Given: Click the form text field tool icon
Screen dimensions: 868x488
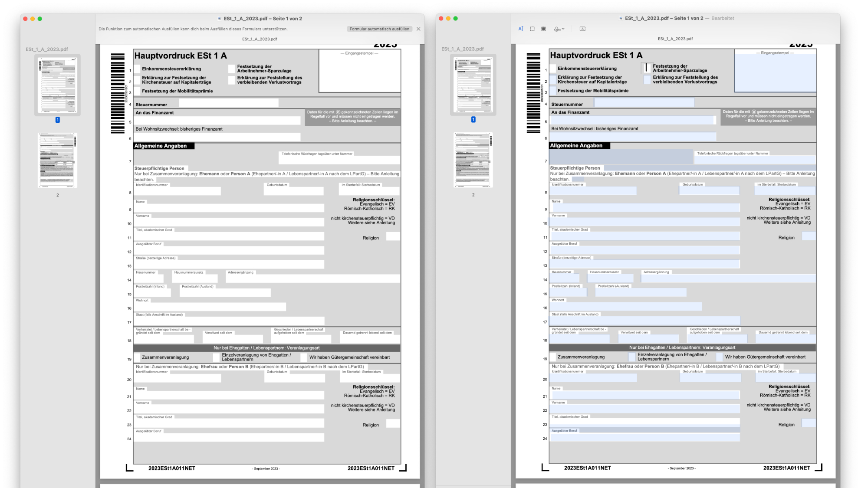Looking at the screenshot, I should coord(582,29).
